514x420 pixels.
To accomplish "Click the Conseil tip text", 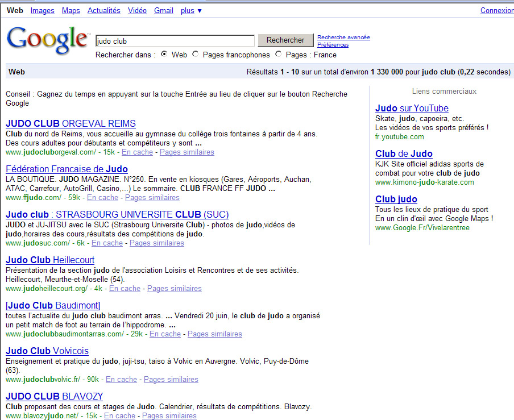I will pyautogui.click(x=176, y=99).
